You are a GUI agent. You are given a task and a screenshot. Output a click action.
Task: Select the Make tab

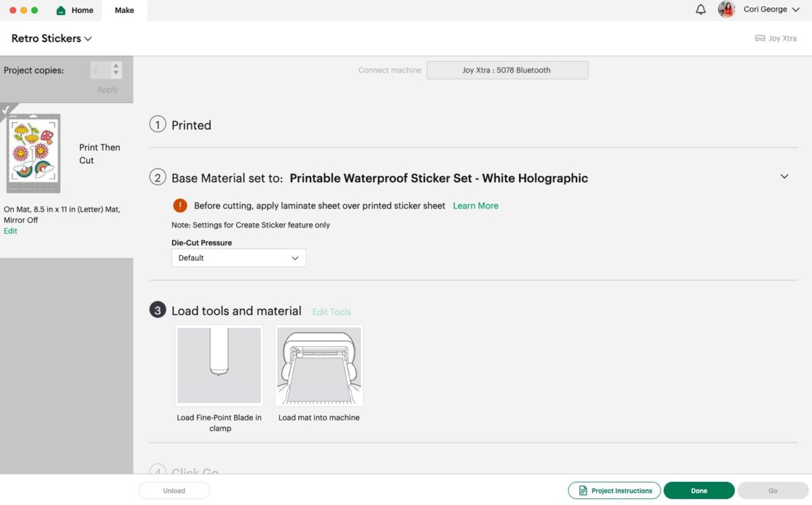[125, 10]
